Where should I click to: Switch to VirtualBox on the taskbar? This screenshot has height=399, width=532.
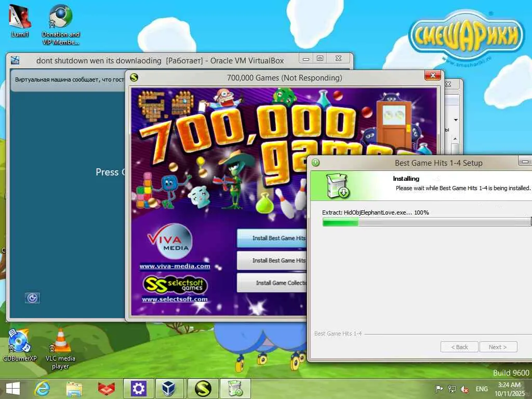click(x=169, y=389)
